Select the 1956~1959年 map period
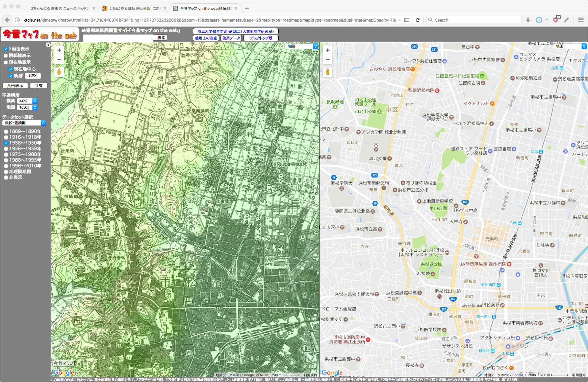The width and height of the screenshot is (588, 382). tap(6, 149)
